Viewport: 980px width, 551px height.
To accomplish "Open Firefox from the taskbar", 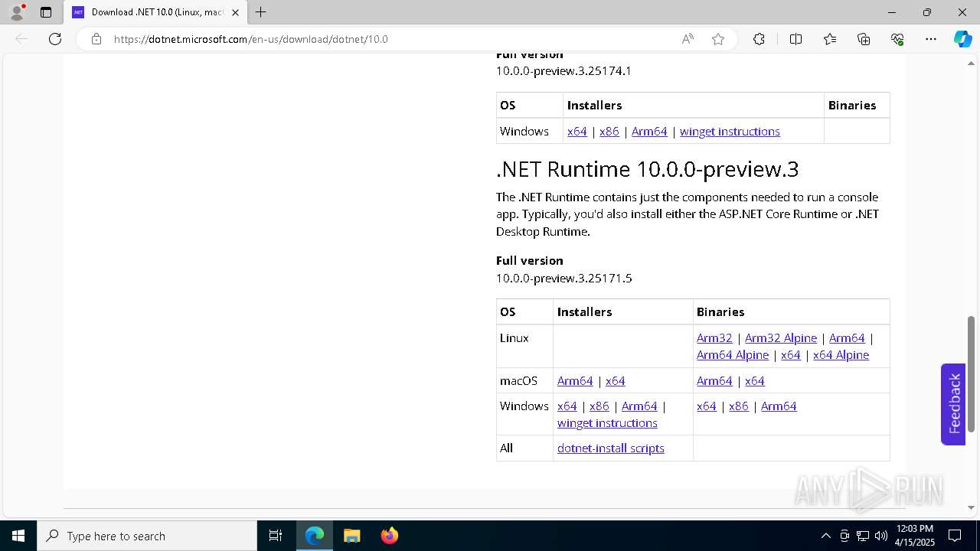I will coord(389,536).
